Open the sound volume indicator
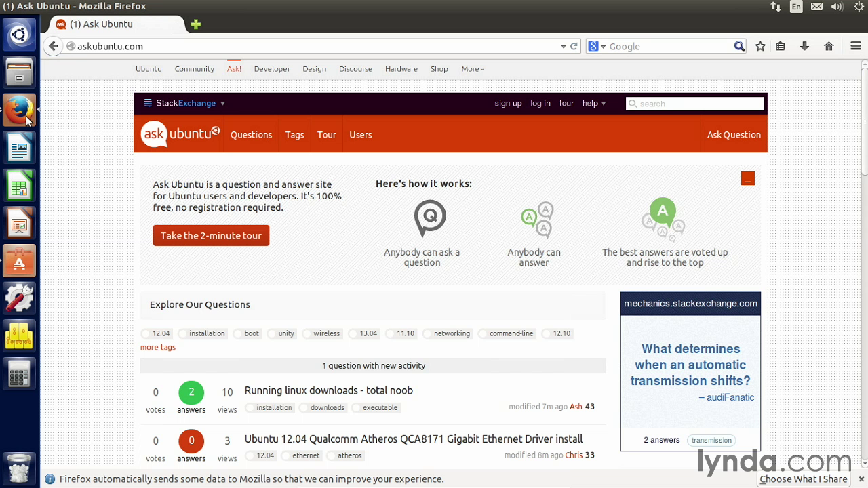Image resolution: width=868 pixels, height=488 pixels. pos(837,7)
